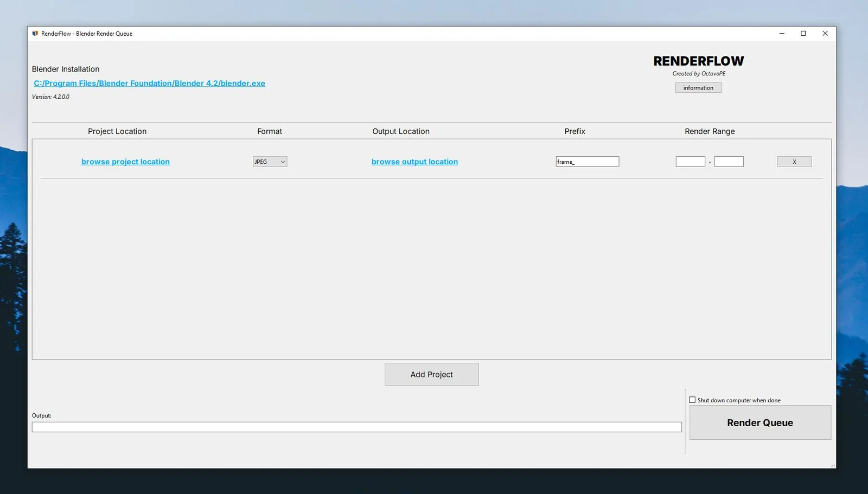This screenshot has height=494, width=868.
Task: Minimize the RenderFlow window
Action: pyautogui.click(x=782, y=34)
